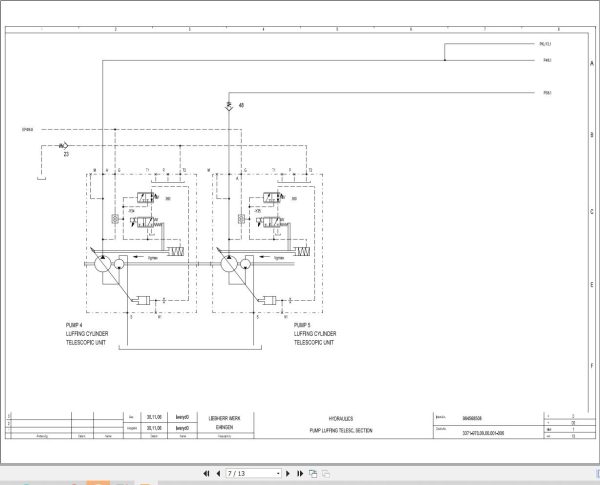Click grid row letter F on right border
The height and width of the screenshot is (485, 600).
point(592,366)
